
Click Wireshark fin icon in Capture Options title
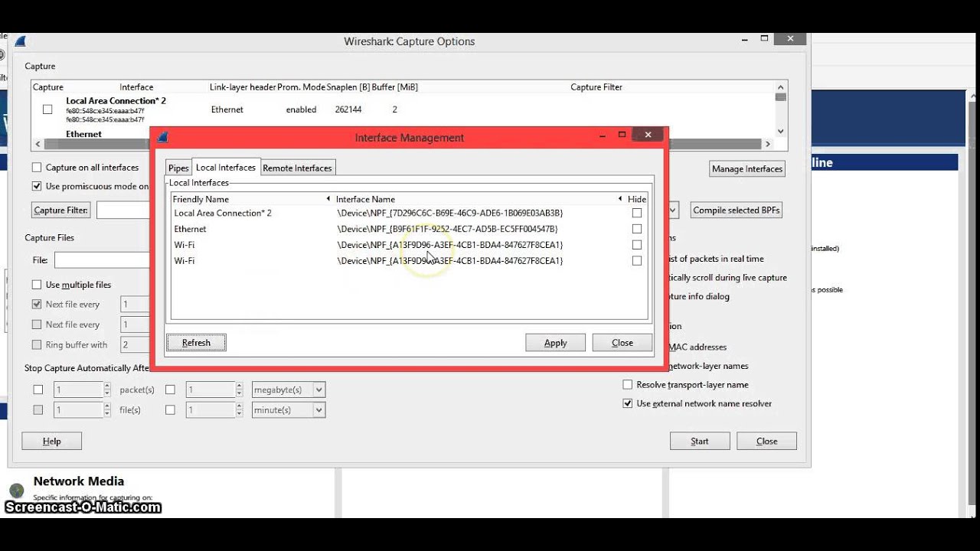tap(21, 41)
